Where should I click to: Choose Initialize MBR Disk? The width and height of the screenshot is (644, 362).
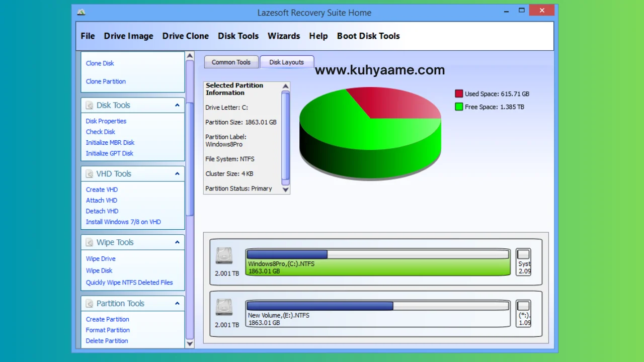[x=110, y=143]
